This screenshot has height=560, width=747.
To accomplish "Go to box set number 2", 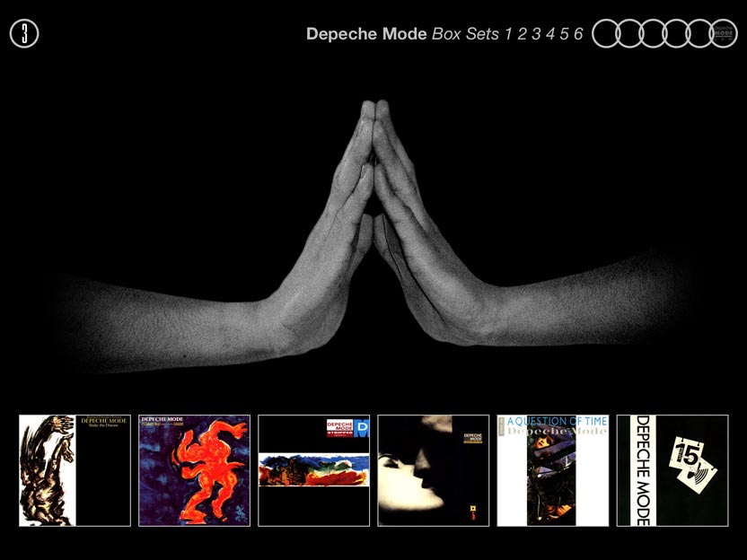I will [x=522, y=34].
